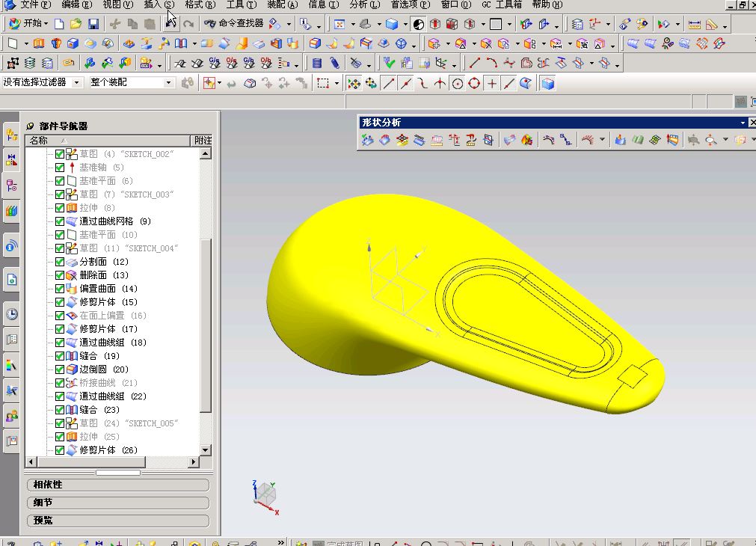
Task: Click the New file icon
Action: [59, 24]
